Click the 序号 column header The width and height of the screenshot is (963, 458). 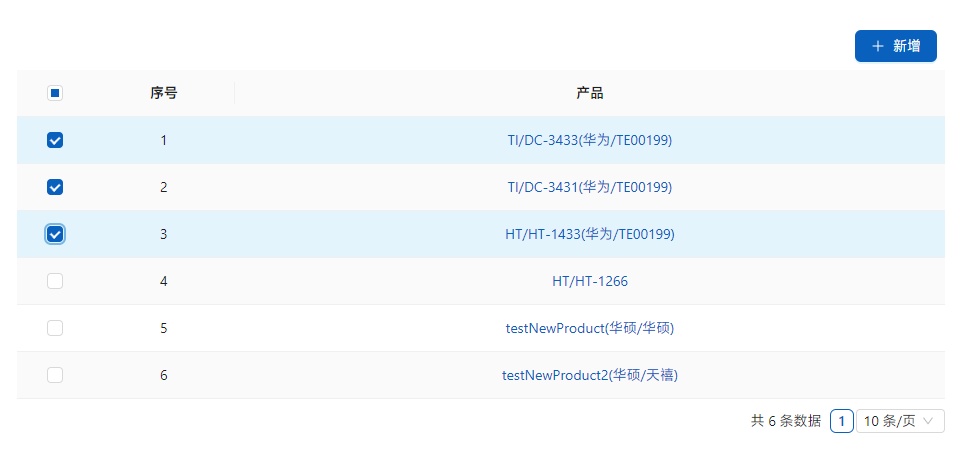click(x=164, y=93)
